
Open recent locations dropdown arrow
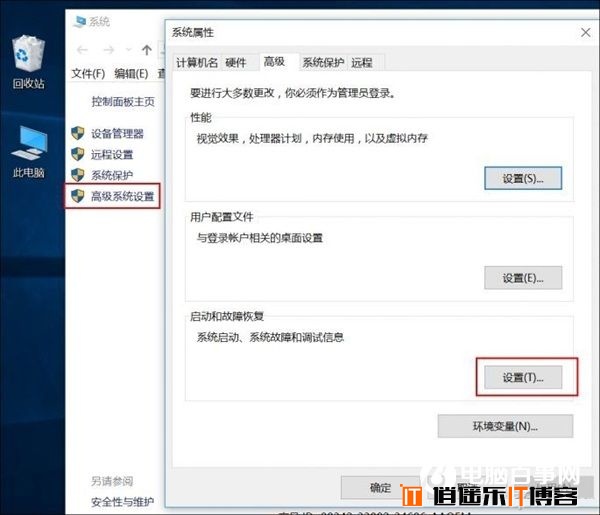(129, 50)
